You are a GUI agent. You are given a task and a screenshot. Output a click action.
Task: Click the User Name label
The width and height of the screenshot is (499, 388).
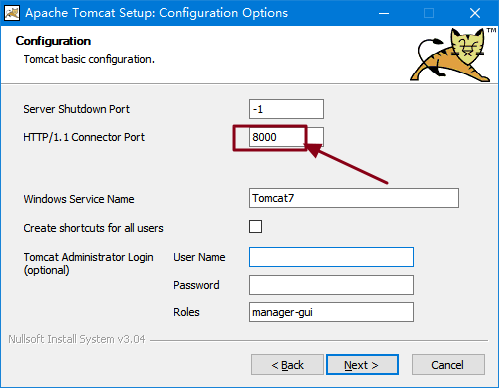(199, 257)
